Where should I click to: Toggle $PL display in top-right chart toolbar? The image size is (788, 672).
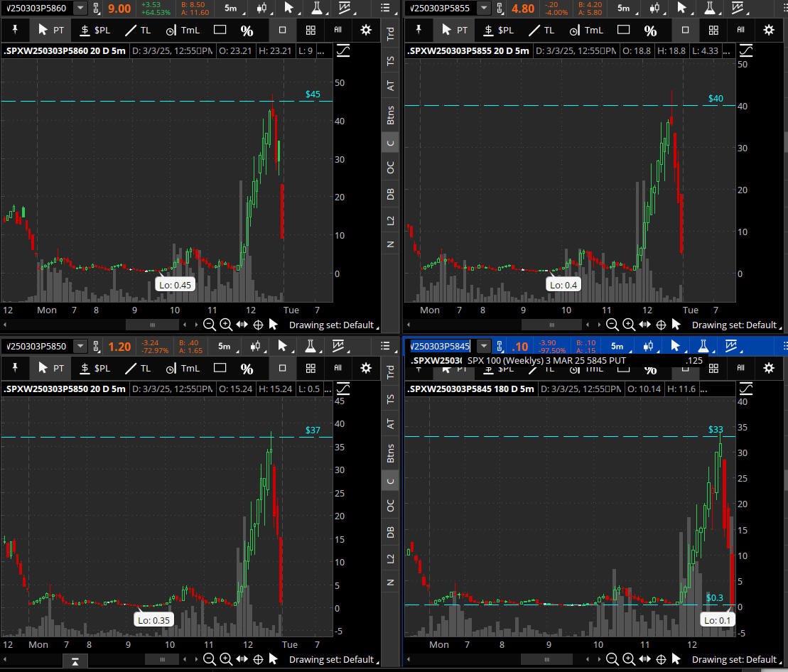pyautogui.click(x=499, y=30)
